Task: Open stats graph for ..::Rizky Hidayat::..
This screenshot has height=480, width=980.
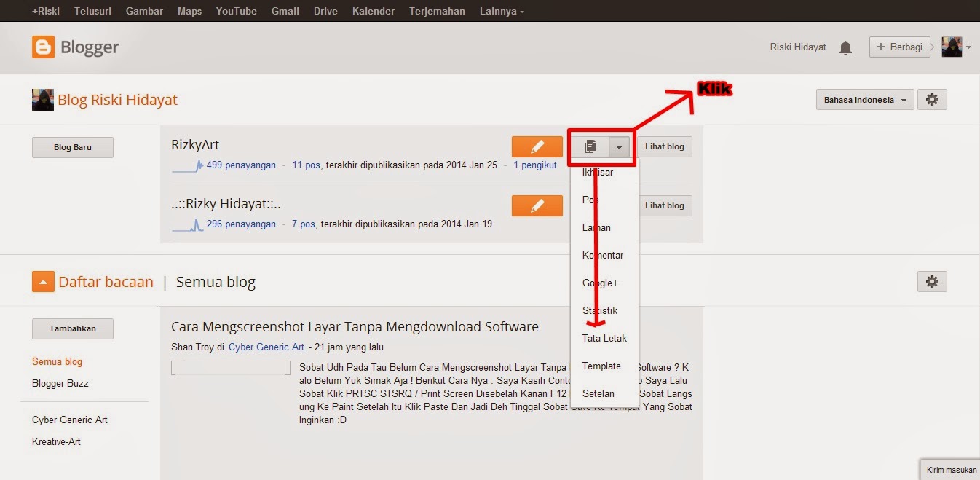Action: pyautogui.click(x=188, y=225)
